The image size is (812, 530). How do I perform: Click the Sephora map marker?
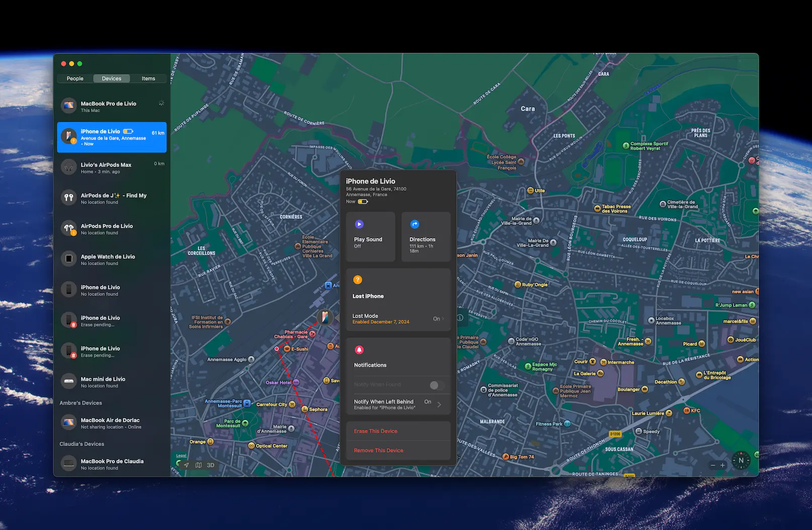click(305, 409)
